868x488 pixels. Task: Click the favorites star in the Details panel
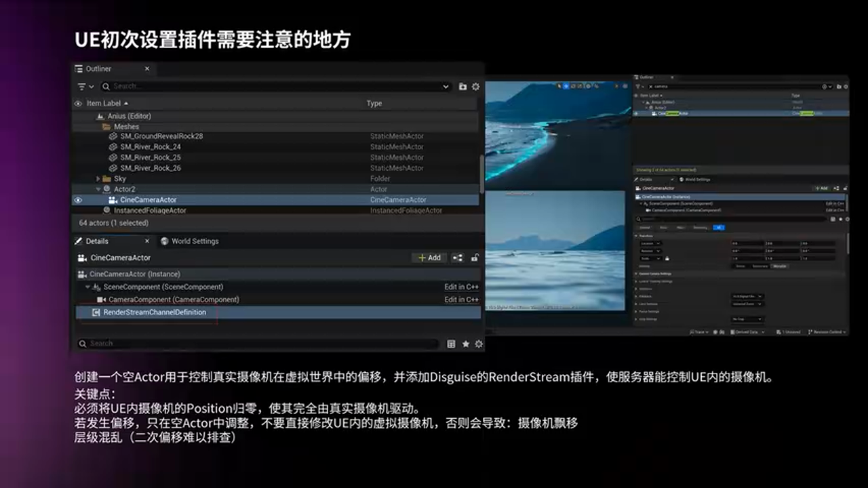coord(465,344)
